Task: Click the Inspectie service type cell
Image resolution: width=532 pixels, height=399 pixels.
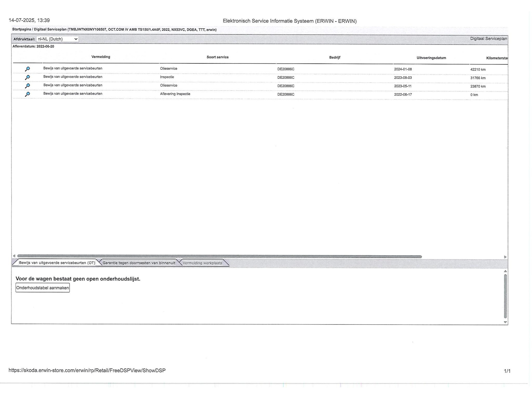Action: click(167, 77)
